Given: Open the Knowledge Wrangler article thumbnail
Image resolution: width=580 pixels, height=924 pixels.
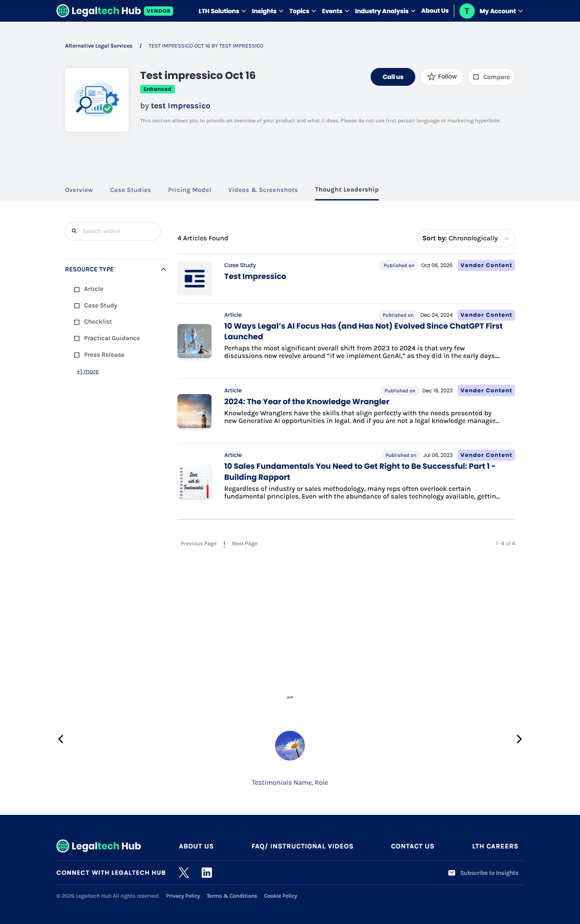Looking at the screenshot, I should point(194,411).
